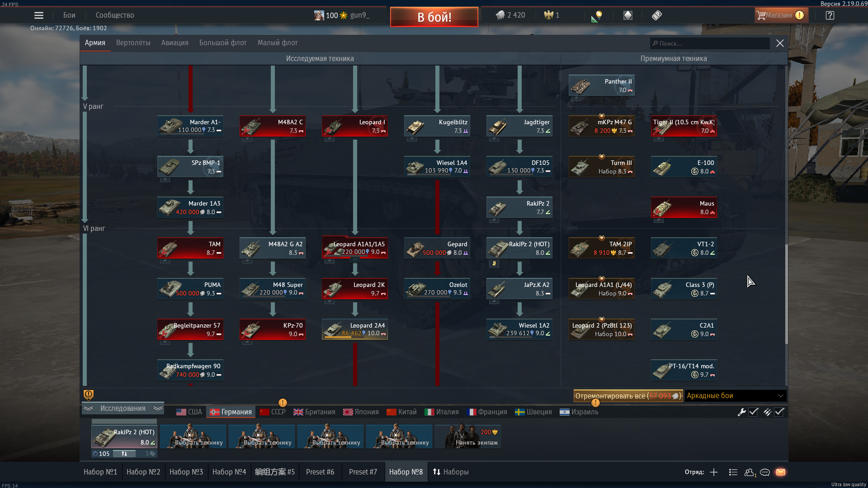The image size is (868, 488).
Task: Switch to the Малый флот tab
Action: [278, 43]
